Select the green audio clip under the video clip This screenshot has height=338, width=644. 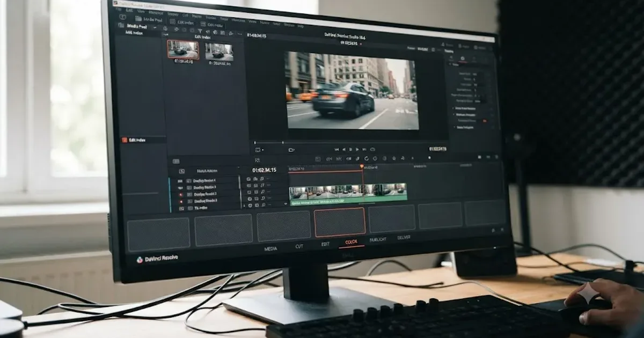pos(348,201)
